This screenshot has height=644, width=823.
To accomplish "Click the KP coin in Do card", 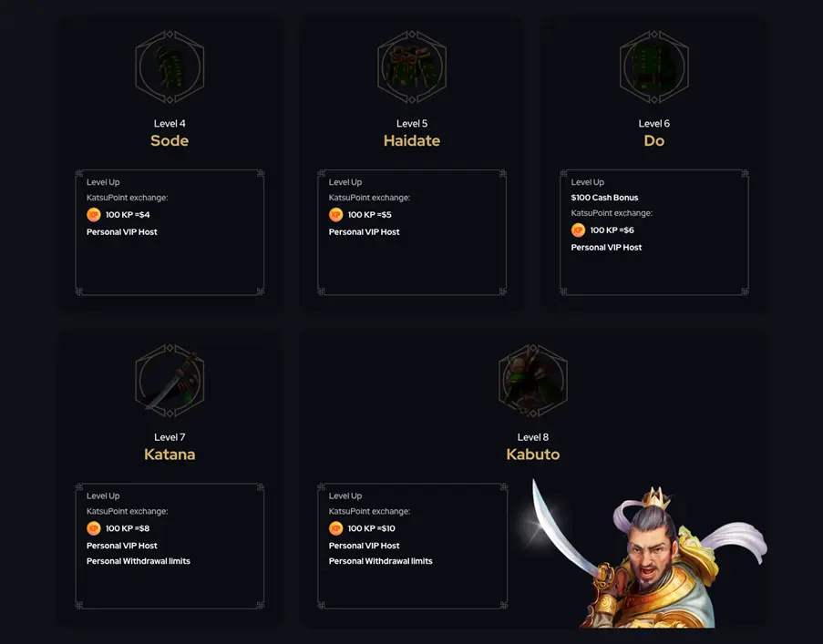I will [x=578, y=230].
